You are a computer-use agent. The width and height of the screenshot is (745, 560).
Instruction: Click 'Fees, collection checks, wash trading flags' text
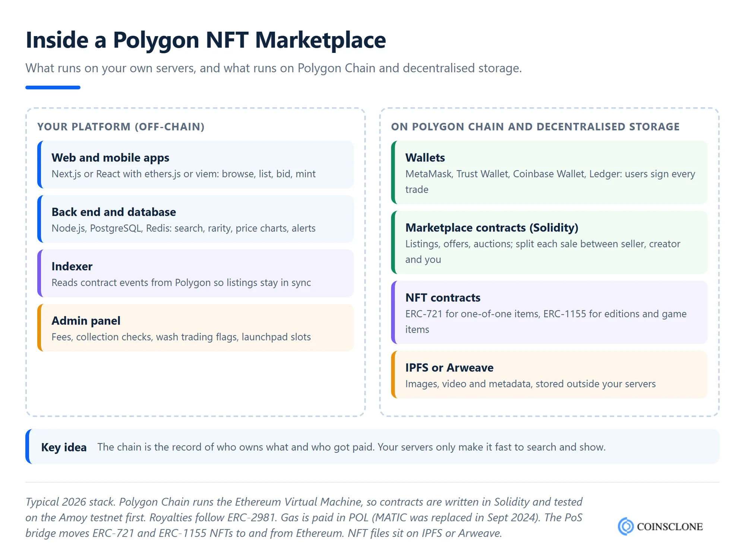click(x=181, y=337)
